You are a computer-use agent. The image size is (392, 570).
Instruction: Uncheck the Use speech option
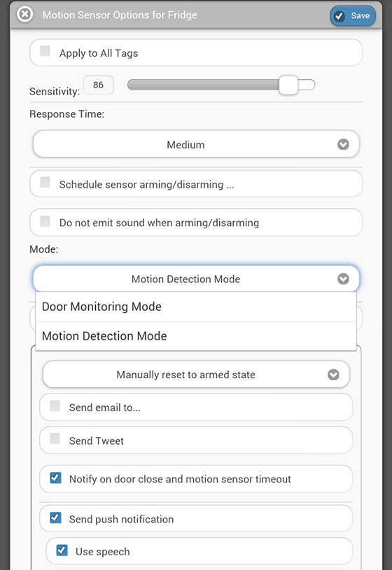tap(62, 550)
